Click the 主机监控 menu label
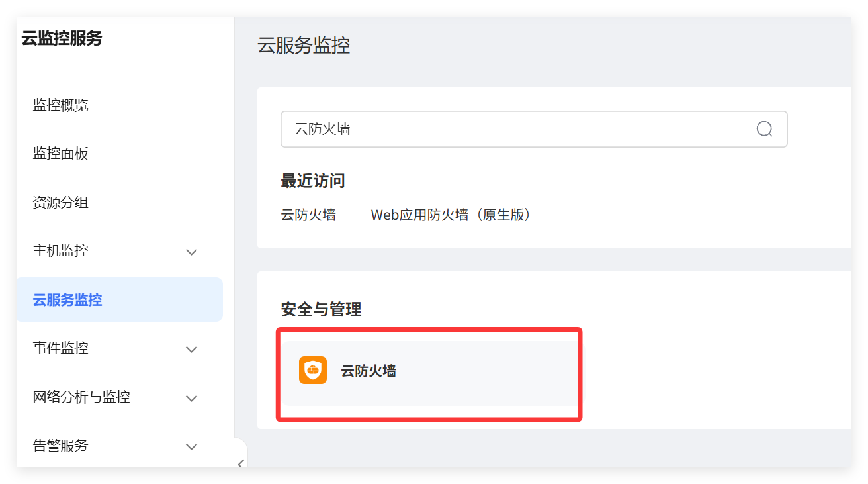868x484 pixels. coord(61,251)
